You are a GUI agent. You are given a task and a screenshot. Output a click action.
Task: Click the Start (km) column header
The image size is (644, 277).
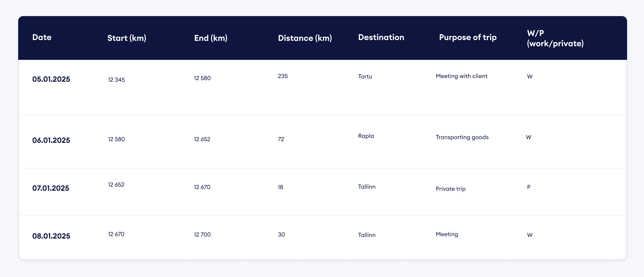[126, 38]
